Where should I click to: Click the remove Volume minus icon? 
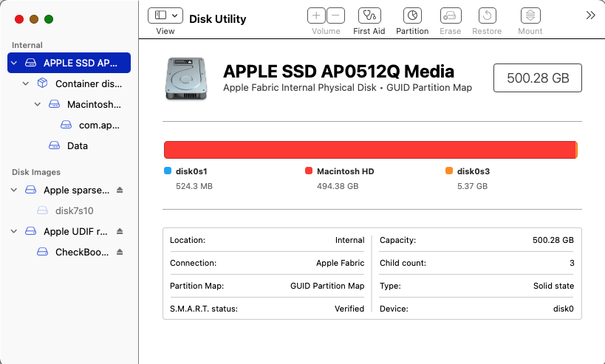(335, 16)
